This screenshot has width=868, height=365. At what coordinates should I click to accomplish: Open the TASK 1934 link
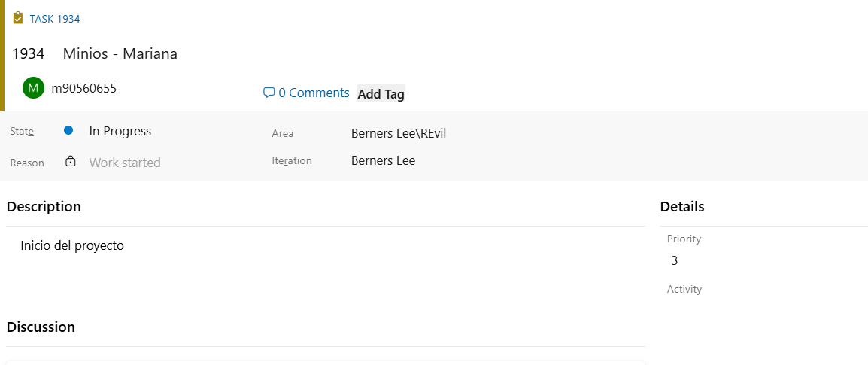pyautogui.click(x=55, y=19)
